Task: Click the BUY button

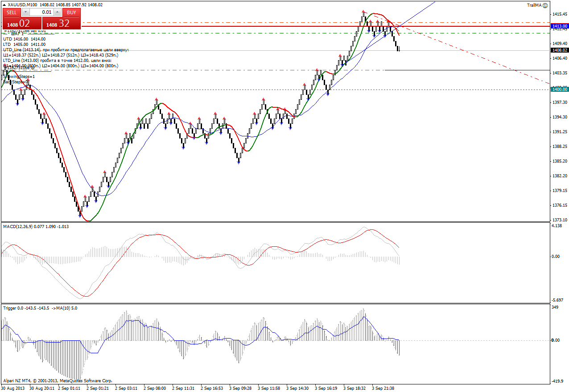Action: coord(71,12)
